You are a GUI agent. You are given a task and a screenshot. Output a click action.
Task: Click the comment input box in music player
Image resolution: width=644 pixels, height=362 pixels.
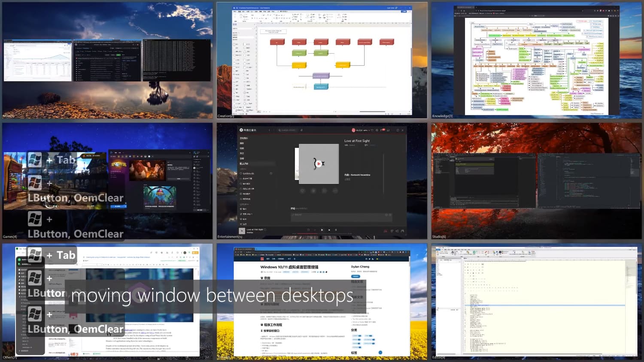341,217
